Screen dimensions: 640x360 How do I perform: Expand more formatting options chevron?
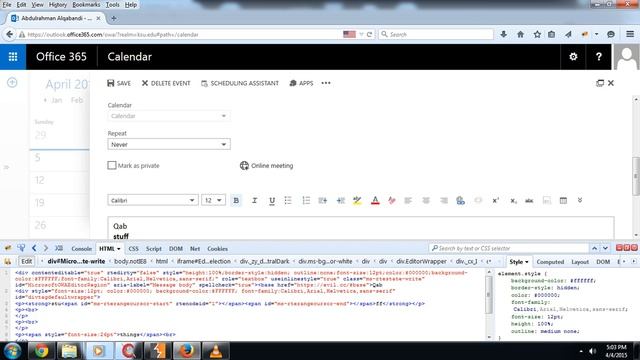(580, 200)
